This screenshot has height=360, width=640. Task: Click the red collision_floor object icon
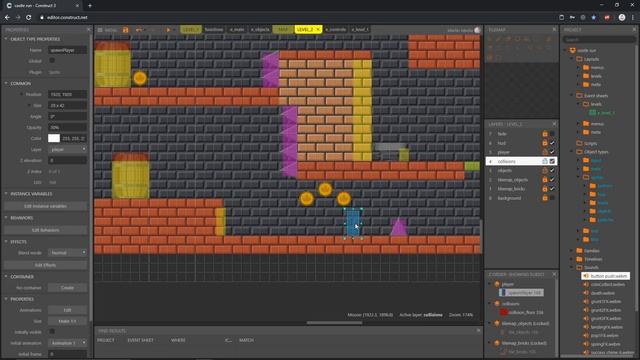coord(504,312)
